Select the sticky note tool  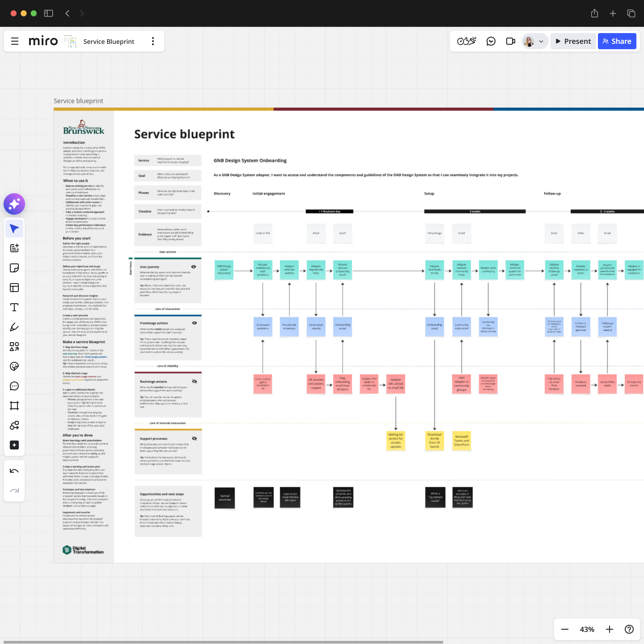[14, 268]
